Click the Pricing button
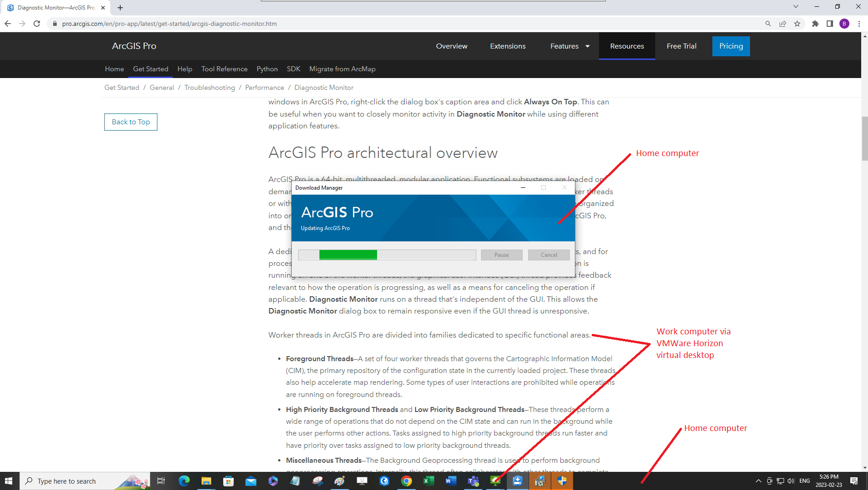Screen dimensions: 868x490 (x=731, y=46)
